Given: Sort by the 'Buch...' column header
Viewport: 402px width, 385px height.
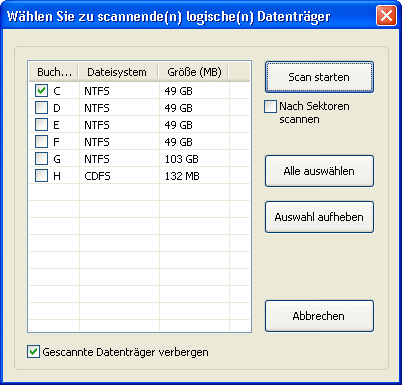Looking at the screenshot, I should point(54,72).
